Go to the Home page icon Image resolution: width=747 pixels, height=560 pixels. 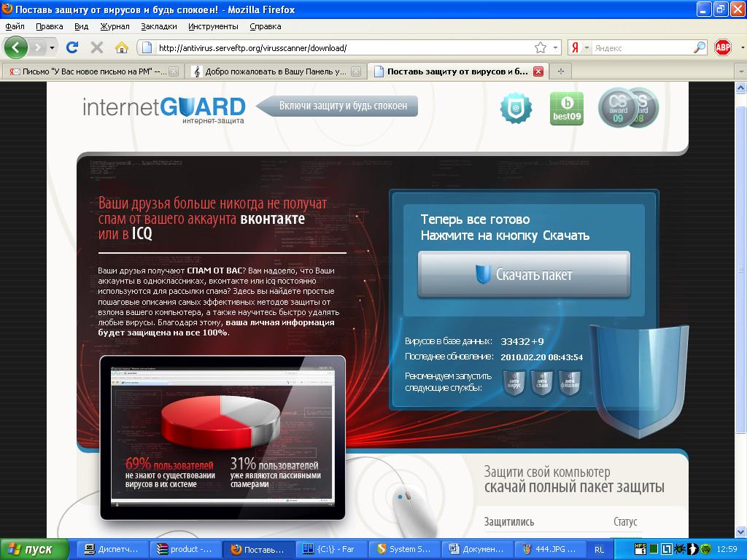coord(122,47)
